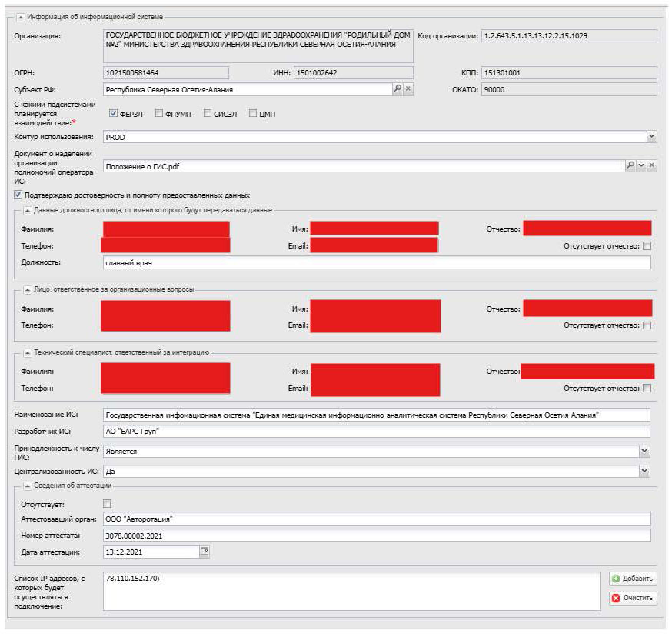Collapse organizational contact person section
Viewport: 672px width, 634px height.
28,289
